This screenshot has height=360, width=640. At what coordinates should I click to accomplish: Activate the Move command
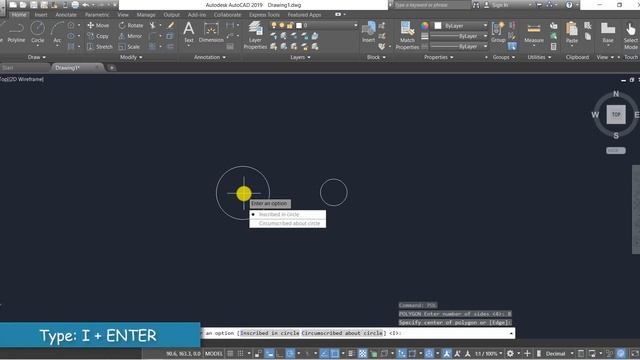pyautogui.click(x=98, y=25)
